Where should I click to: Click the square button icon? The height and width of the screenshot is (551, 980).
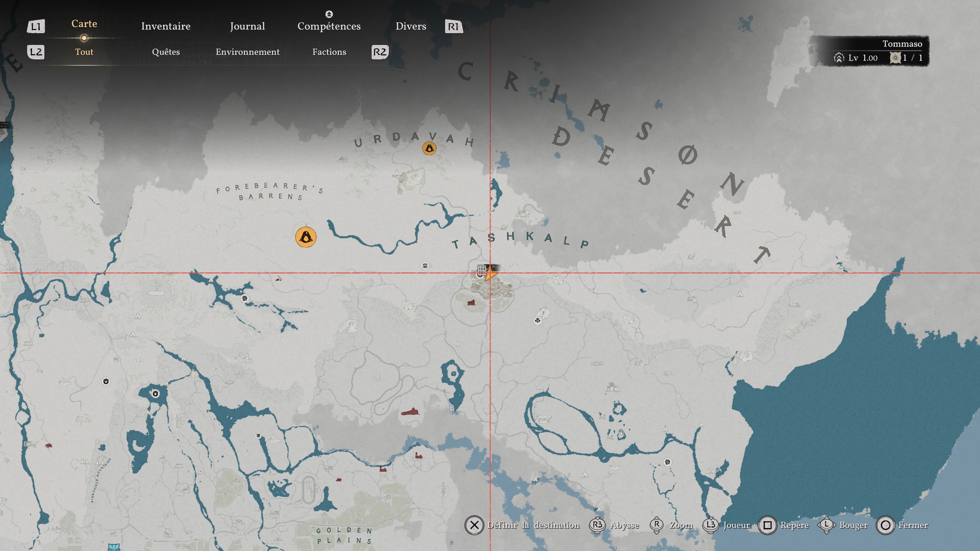(767, 525)
